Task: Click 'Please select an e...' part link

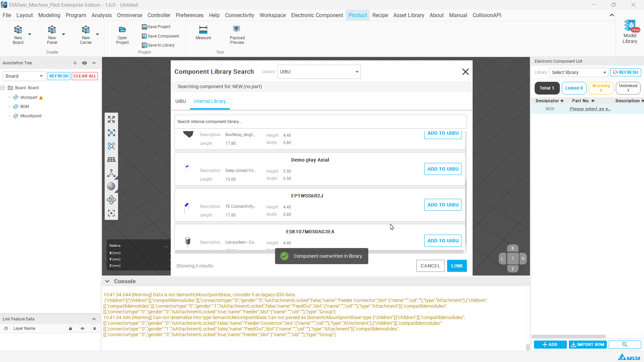Action: [x=590, y=109]
